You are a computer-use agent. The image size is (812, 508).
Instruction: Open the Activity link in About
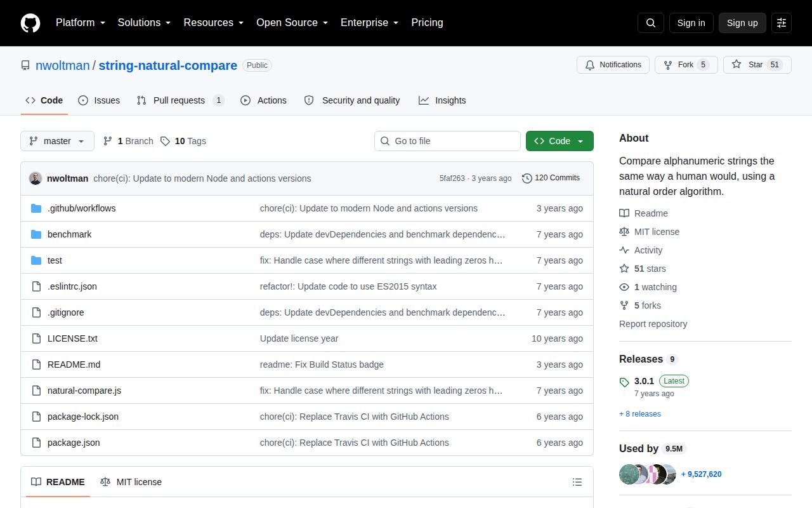point(641,250)
